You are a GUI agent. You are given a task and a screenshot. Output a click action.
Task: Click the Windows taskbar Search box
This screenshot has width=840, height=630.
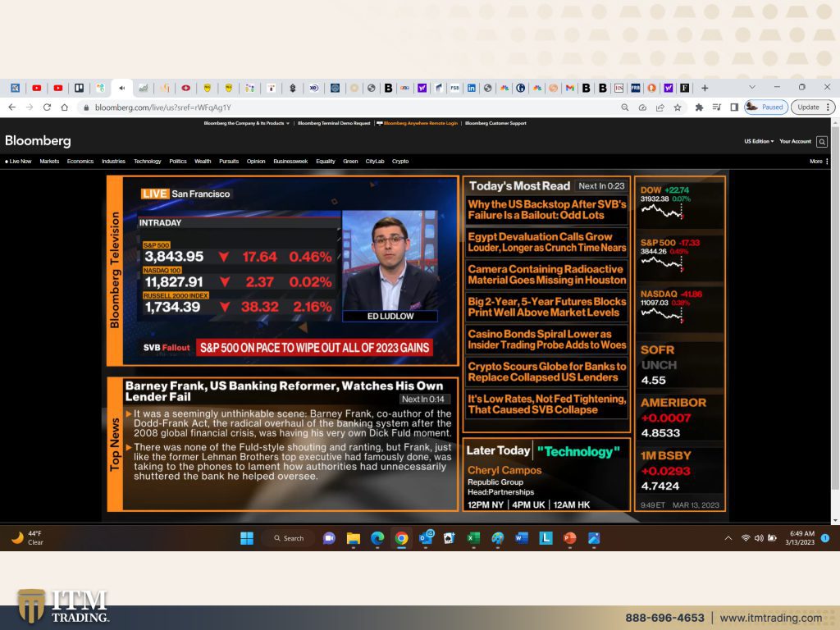click(x=289, y=538)
